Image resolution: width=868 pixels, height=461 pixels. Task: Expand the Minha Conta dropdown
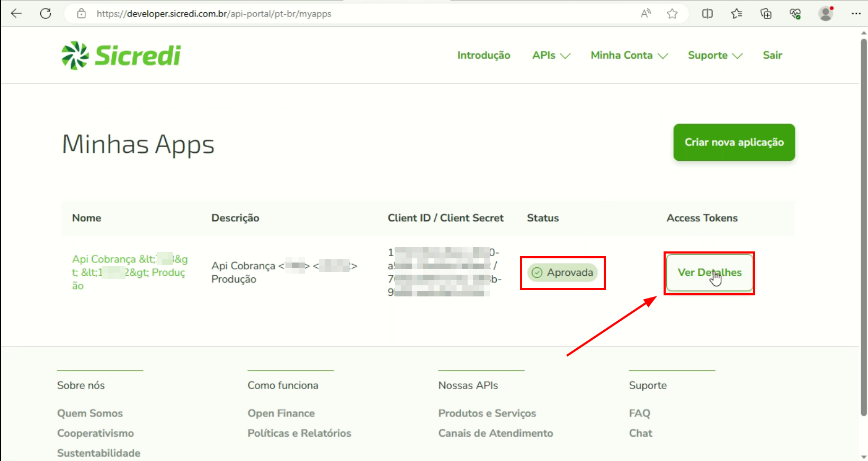point(629,56)
